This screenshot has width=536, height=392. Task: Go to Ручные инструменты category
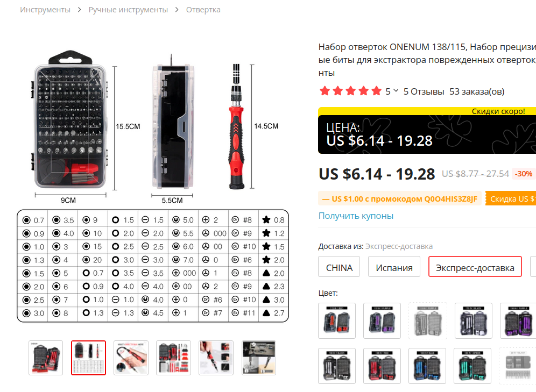pyautogui.click(x=128, y=10)
